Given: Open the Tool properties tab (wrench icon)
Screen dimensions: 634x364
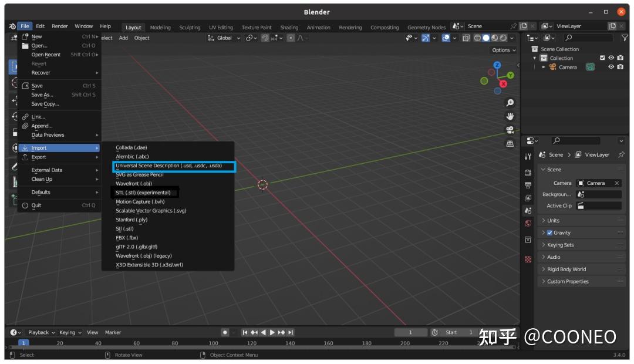Looking at the screenshot, I should tap(528, 157).
